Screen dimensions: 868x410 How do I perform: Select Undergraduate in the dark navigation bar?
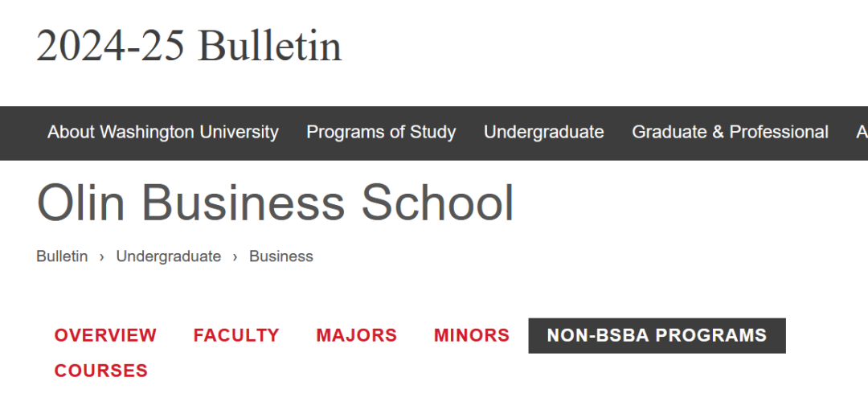[543, 133]
